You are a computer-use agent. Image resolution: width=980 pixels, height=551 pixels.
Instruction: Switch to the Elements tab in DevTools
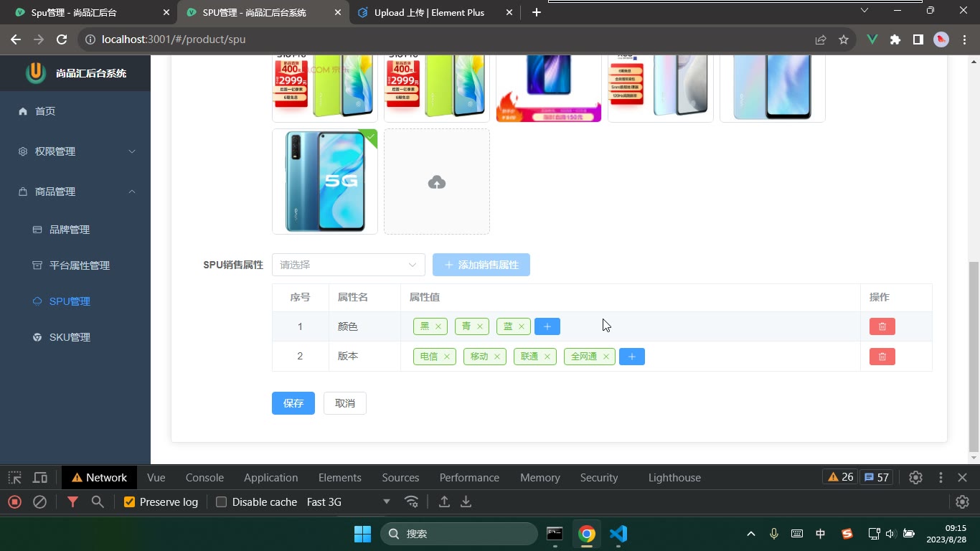pos(340,478)
